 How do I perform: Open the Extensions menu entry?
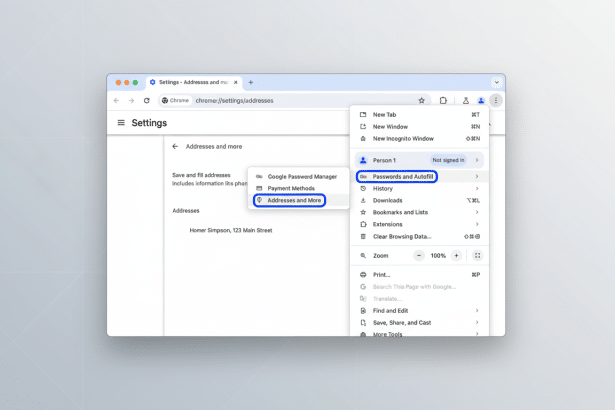coord(420,224)
